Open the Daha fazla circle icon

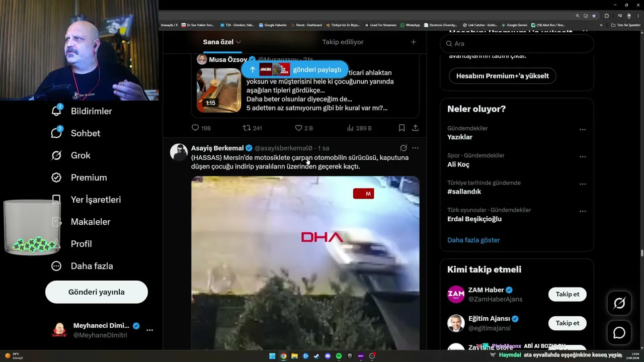56,266
